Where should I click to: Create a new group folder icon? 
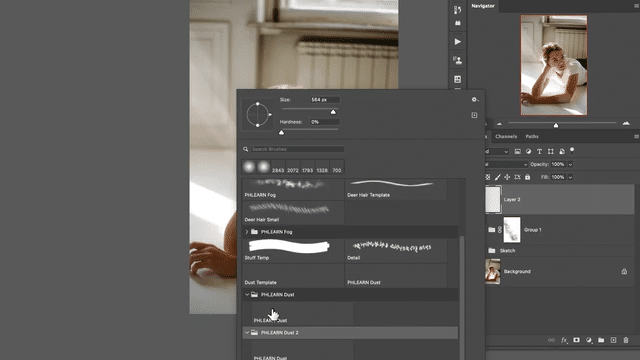click(601, 340)
